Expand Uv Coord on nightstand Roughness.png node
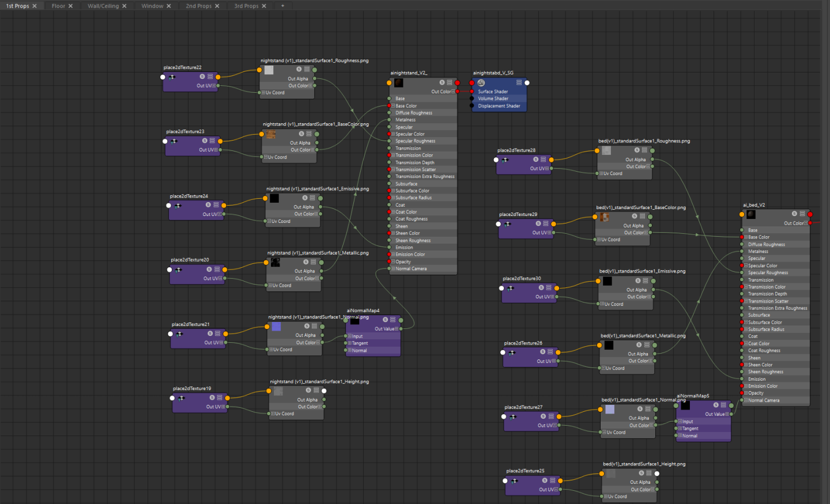 pyautogui.click(x=263, y=93)
